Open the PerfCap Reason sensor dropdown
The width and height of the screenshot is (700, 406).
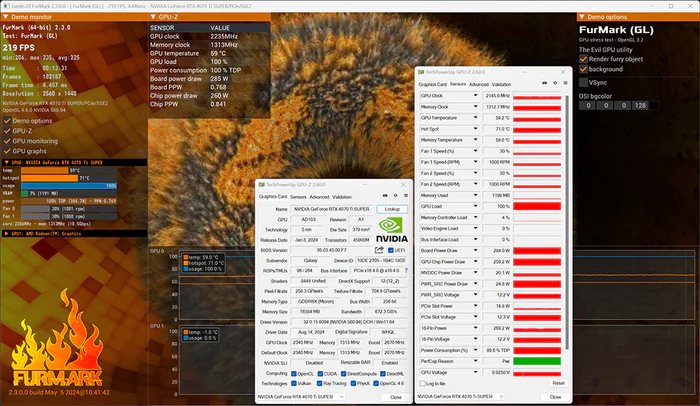point(475,361)
